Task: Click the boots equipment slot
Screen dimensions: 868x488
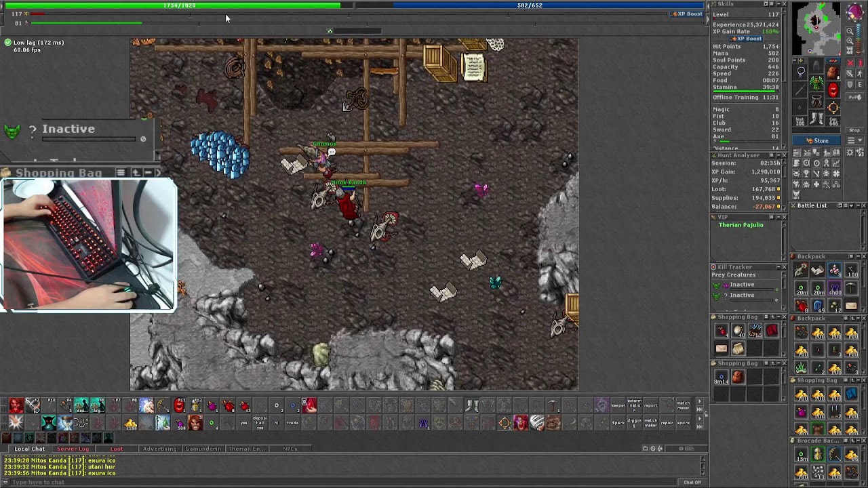Action: pos(816,118)
